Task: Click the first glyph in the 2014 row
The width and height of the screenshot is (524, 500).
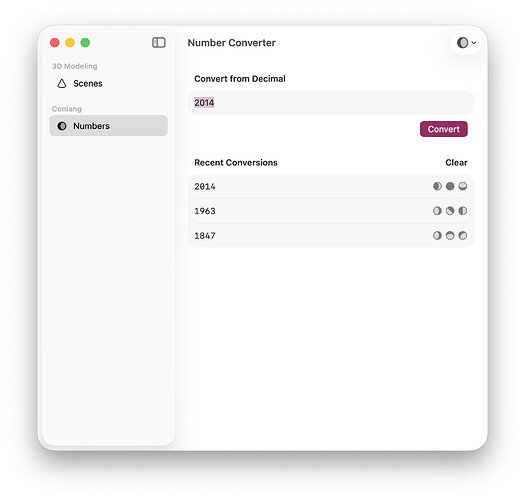Action: coord(437,186)
